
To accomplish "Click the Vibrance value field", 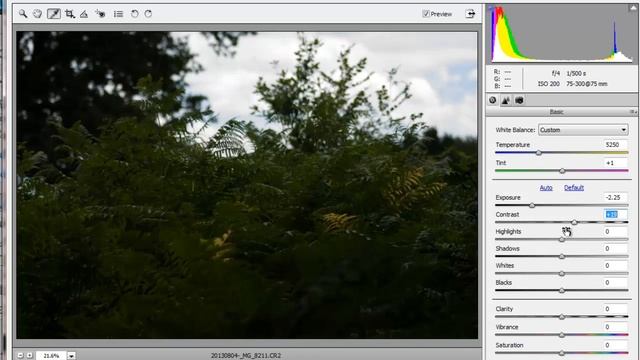I will pos(616,327).
